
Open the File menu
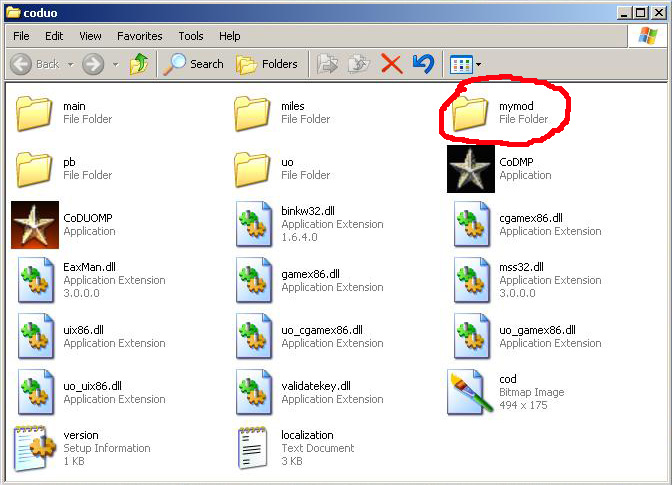point(21,36)
